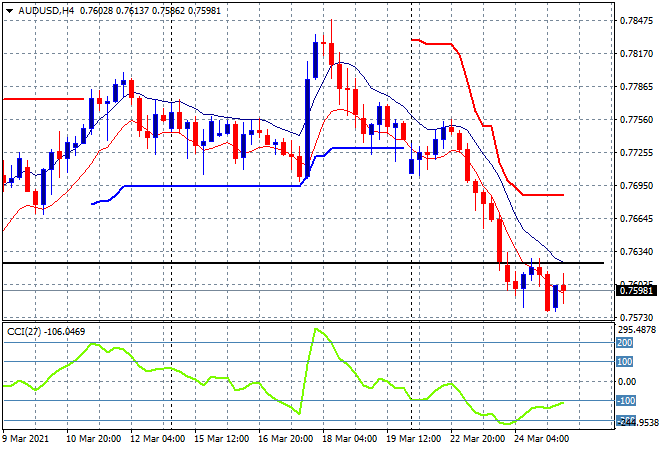Click the triangle arrow beside AUDUSD,H4
Screen dimensions: 660x450
(x=9, y=11)
